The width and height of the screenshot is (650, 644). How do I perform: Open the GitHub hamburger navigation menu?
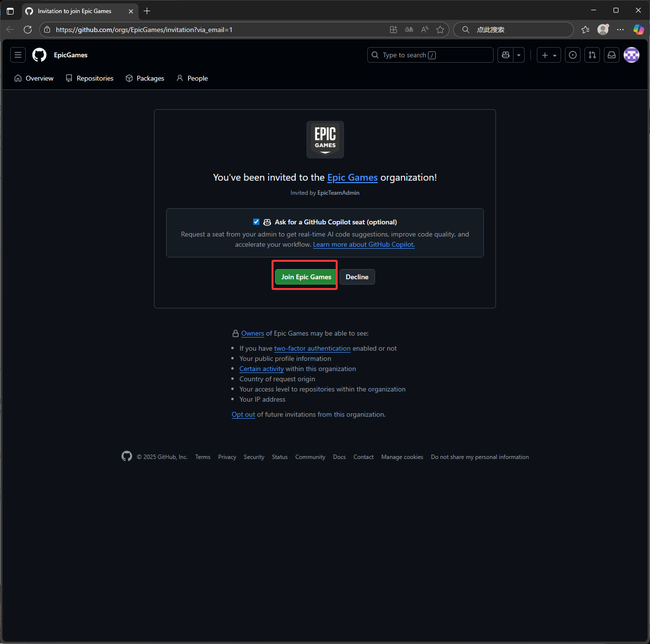18,55
